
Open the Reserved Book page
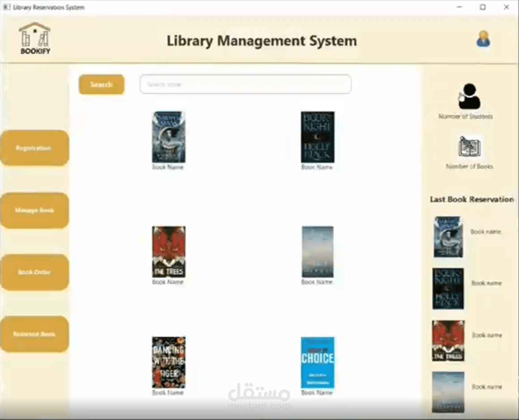[34, 334]
